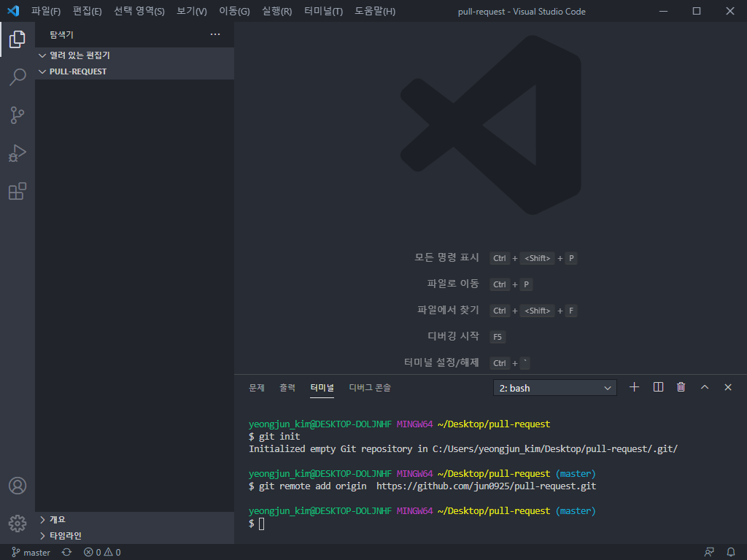
Task: Click the 'git init' command line in terminal
Action: (274, 436)
